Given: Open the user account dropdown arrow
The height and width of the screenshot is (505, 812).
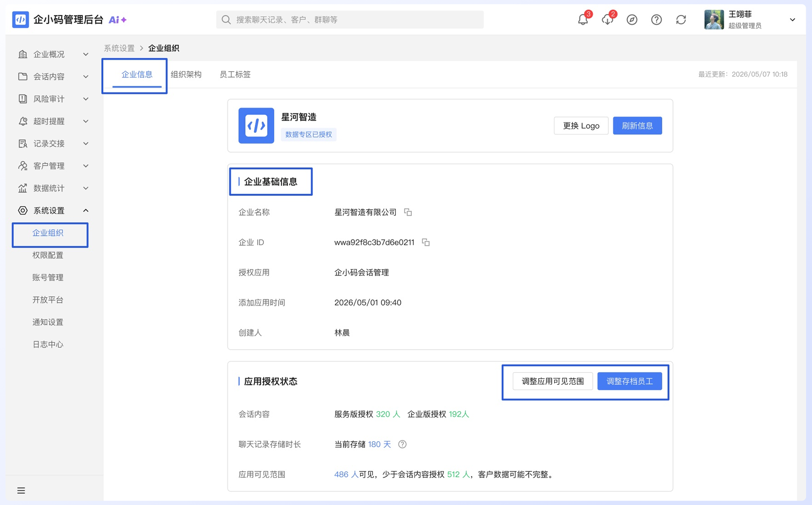Looking at the screenshot, I should [793, 20].
